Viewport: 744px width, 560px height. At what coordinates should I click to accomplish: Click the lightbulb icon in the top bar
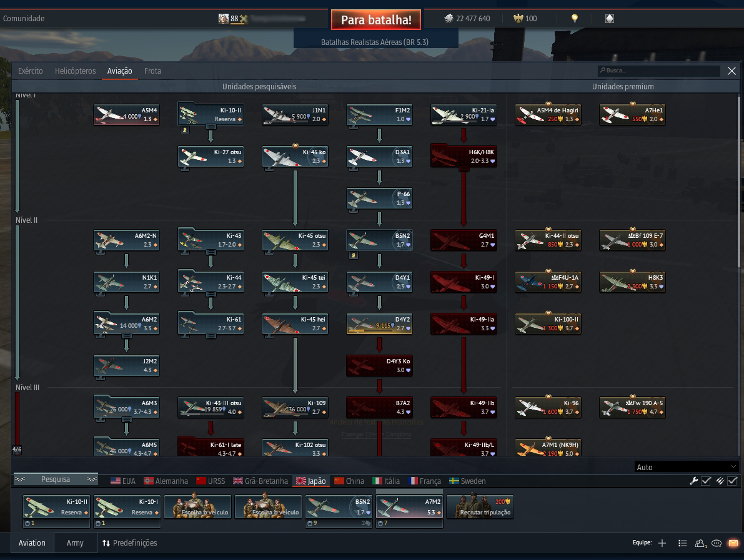[575, 18]
